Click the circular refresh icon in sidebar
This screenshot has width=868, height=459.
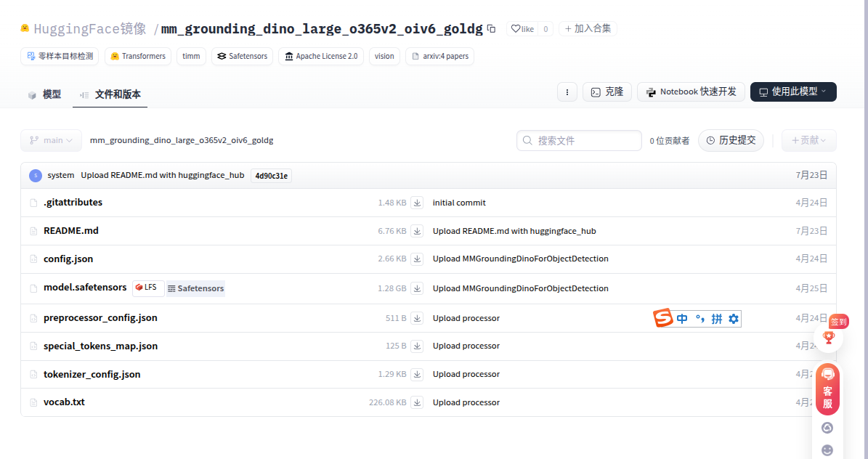[x=827, y=428]
